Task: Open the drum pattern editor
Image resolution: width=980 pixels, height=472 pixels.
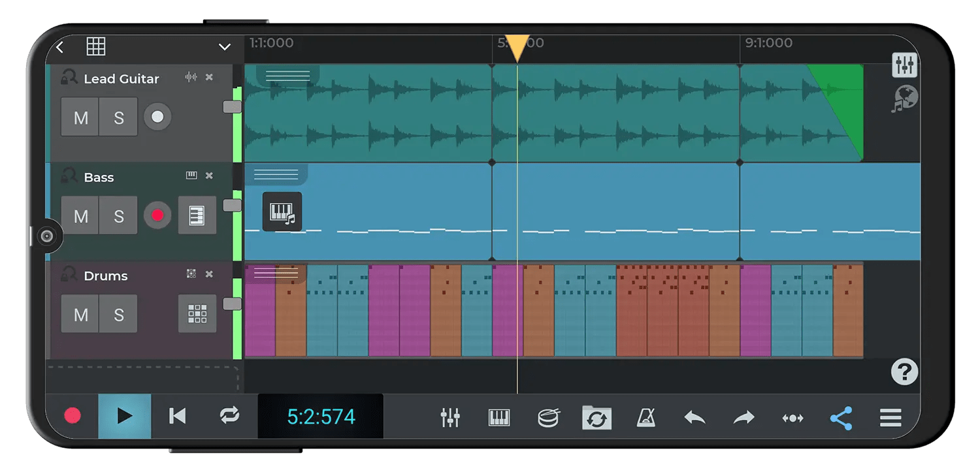Action: click(549, 416)
